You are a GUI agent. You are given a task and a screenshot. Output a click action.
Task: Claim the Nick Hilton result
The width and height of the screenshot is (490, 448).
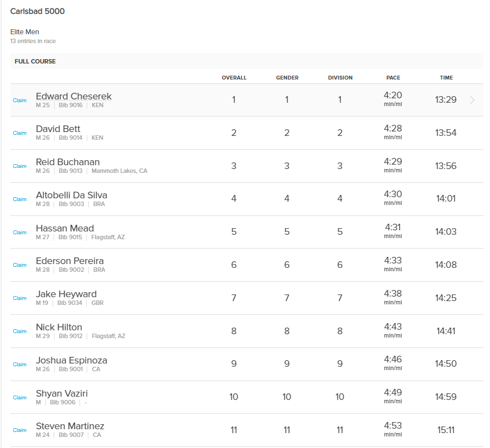(20, 331)
